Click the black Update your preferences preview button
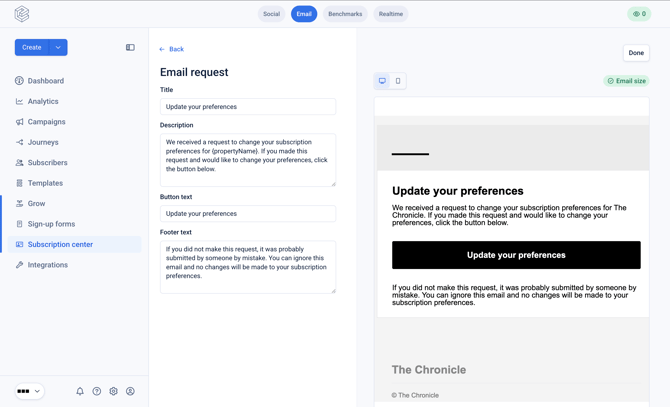Viewport: 670px width, 407px height. (516, 255)
